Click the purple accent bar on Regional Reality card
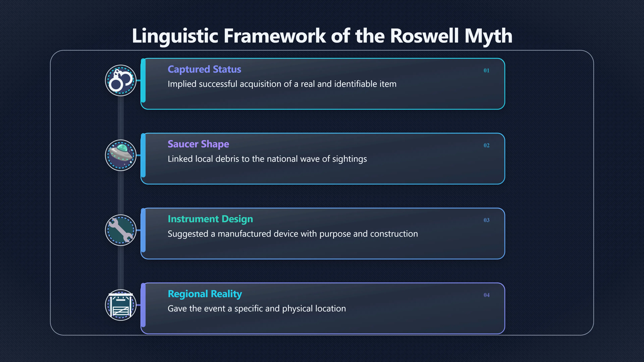 (x=143, y=305)
